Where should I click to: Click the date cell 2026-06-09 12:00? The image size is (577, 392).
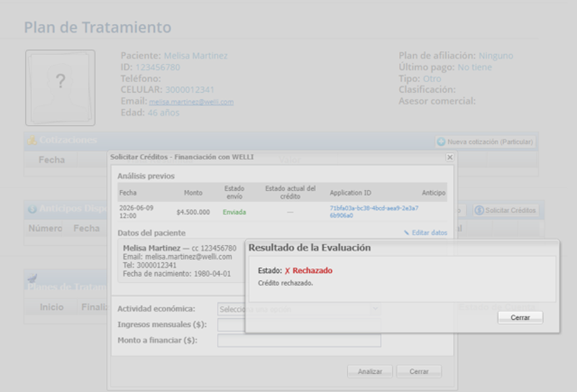click(x=136, y=211)
